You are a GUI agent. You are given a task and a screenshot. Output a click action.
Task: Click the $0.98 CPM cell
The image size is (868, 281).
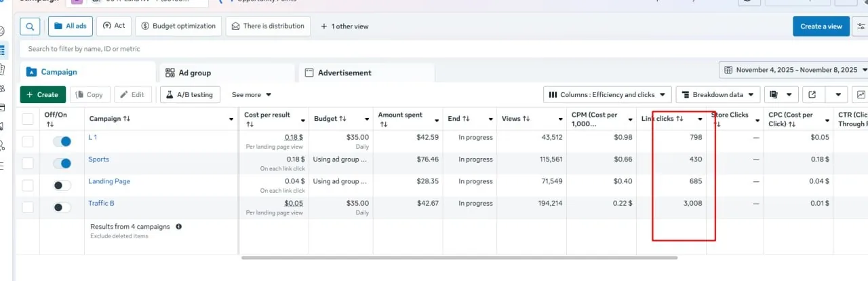(623, 137)
